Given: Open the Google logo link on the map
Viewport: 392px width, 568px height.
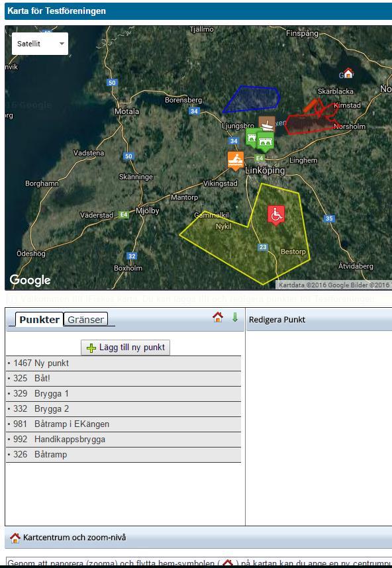Looking at the screenshot, I should point(30,280).
